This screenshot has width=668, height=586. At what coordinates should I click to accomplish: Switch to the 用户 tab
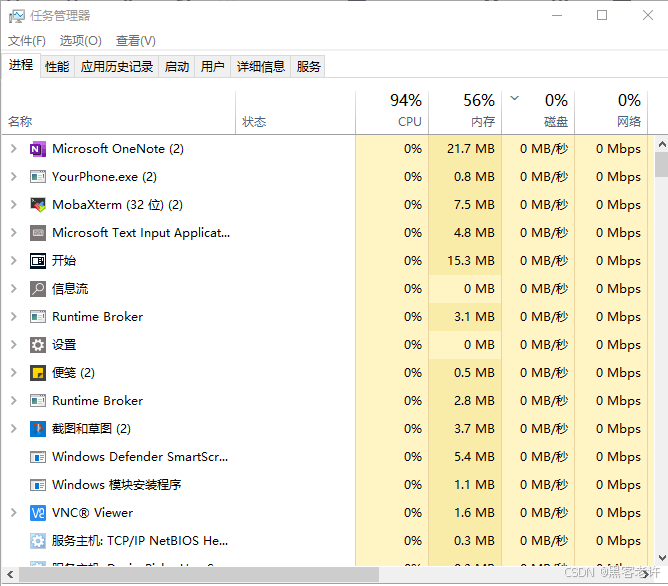[x=213, y=67]
